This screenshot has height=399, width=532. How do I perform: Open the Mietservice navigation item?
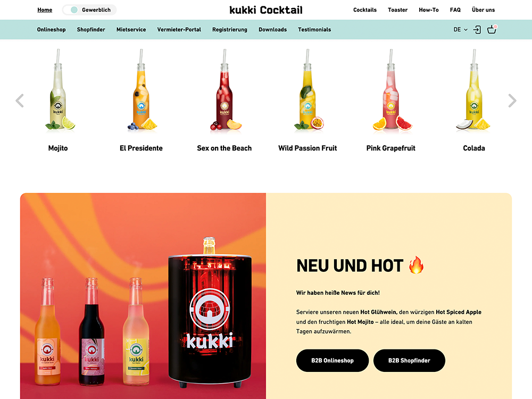pos(131,29)
